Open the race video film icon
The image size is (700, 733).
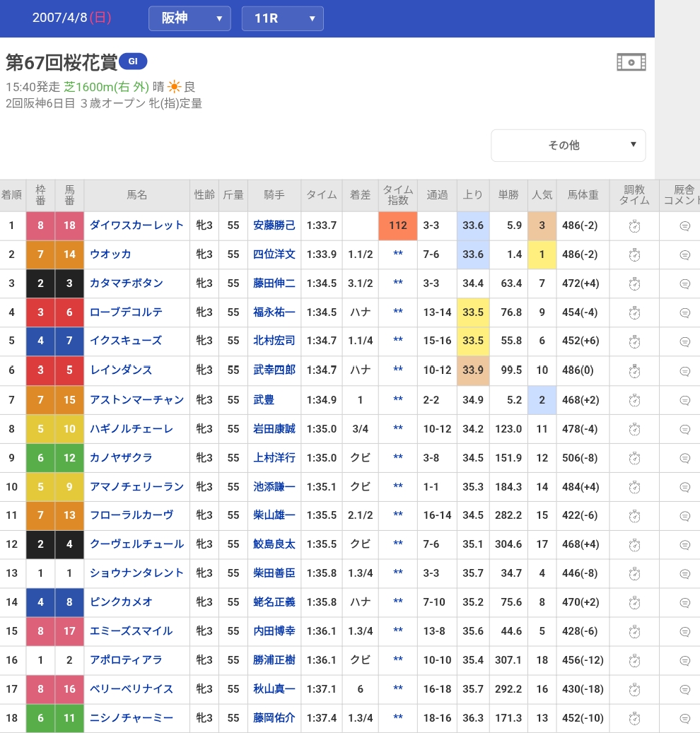click(x=631, y=62)
